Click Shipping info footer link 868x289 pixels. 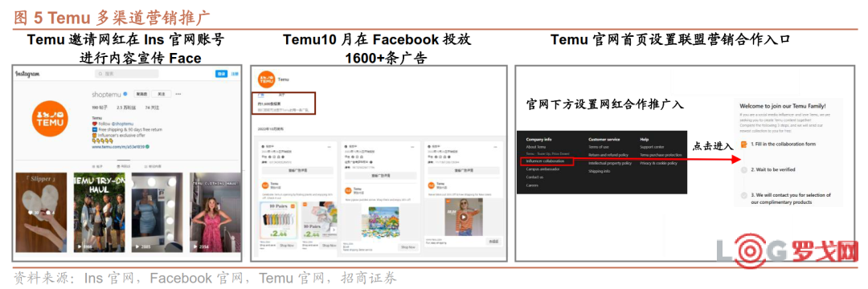(599, 171)
